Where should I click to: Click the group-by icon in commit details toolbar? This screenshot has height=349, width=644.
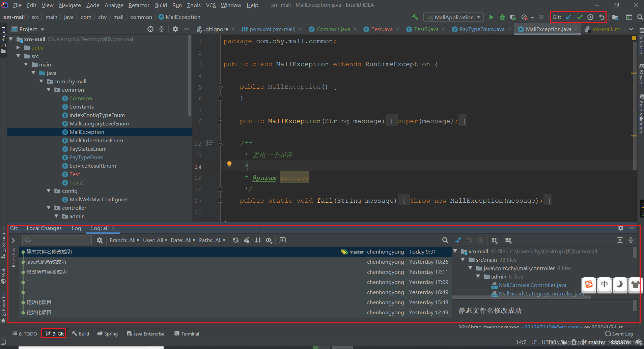coord(495,240)
